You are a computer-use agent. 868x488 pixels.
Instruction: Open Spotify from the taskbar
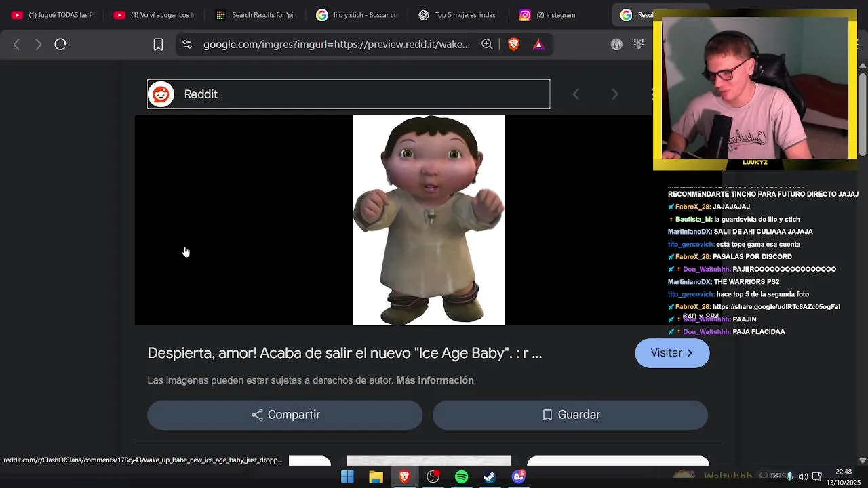coord(461,477)
